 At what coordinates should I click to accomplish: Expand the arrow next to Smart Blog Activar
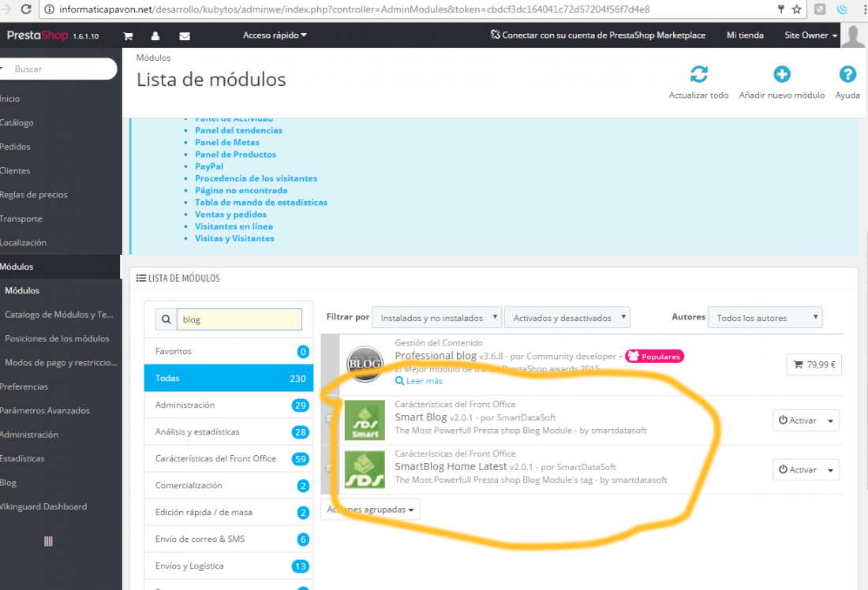click(x=830, y=420)
